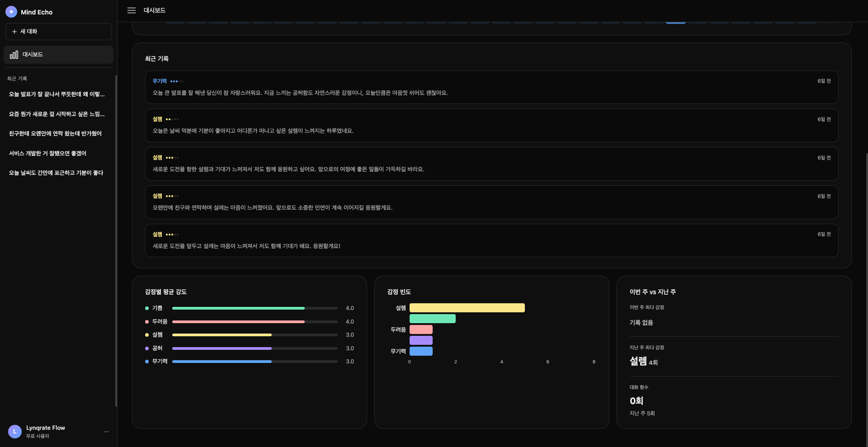Click the dashboard bar chart icon

coord(14,55)
